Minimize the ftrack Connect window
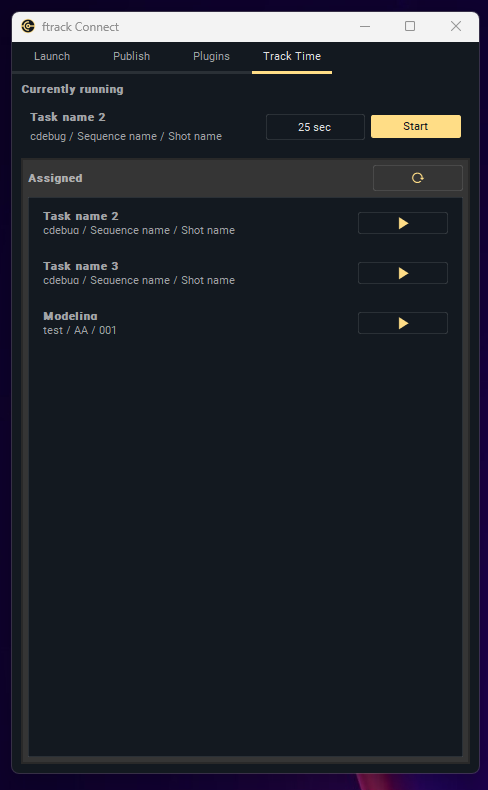488x790 pixels. click(365, 26)
